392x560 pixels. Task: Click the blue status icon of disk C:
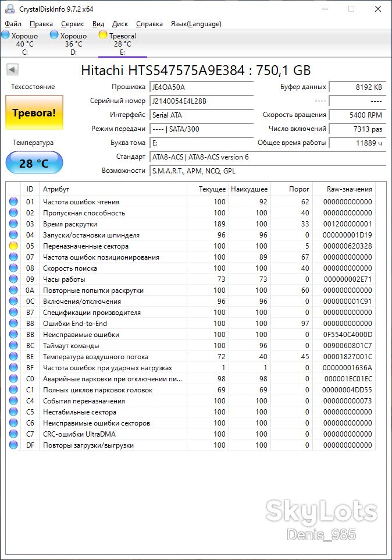coord(5,35)
